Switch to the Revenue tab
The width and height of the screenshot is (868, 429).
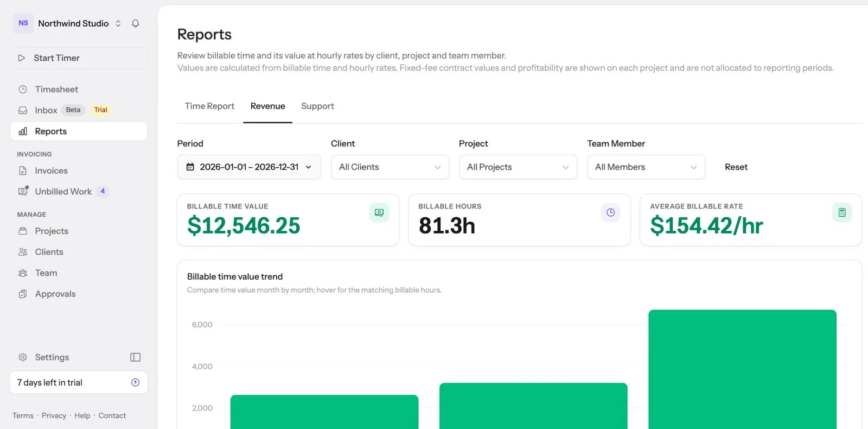click(x=267, y=106)
